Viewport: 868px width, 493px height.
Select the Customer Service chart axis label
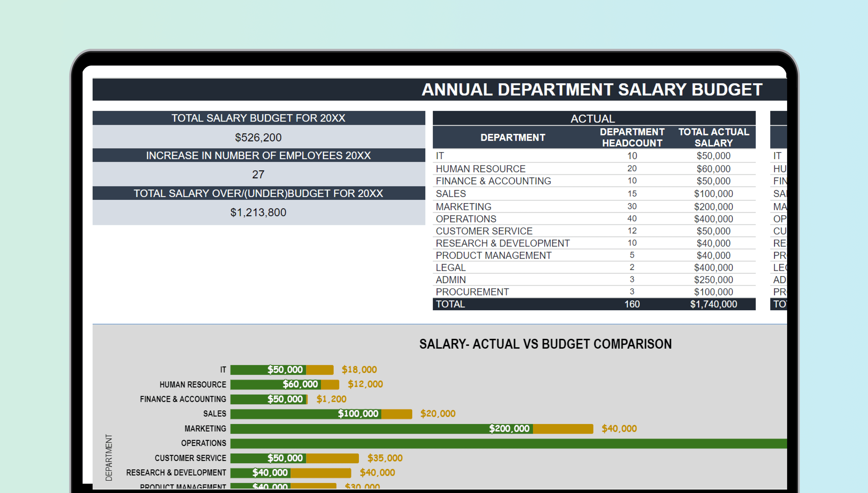coord(190,458)
